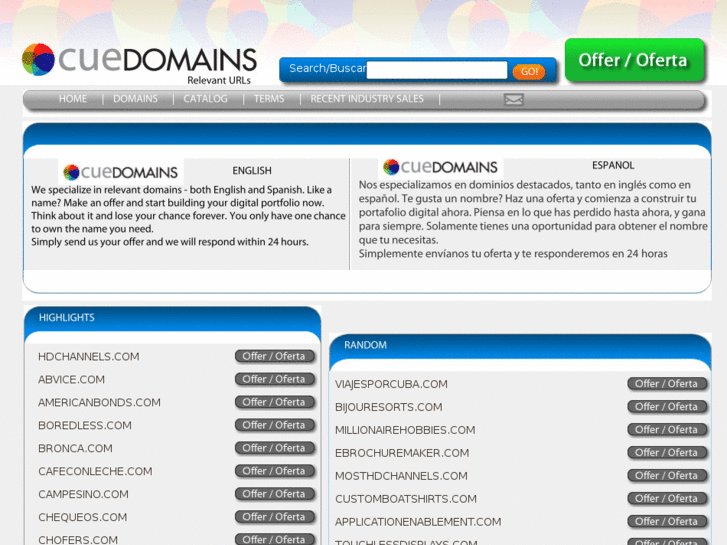
Task: Click the cueDOMAINS logo in English section
Action: (x=121, y=172)
